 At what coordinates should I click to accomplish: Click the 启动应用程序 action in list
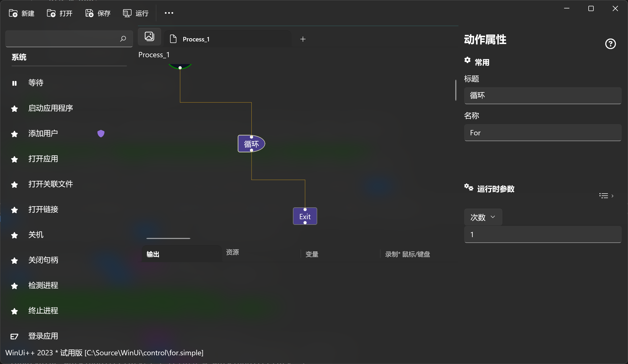[x=50, y=108]
